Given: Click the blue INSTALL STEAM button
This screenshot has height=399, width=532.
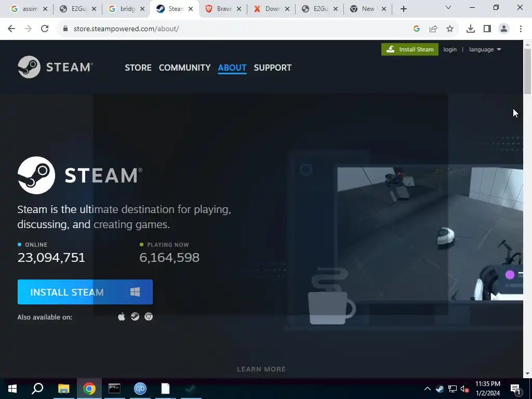Looking at the screenshot, I should [x=85, y=292].
